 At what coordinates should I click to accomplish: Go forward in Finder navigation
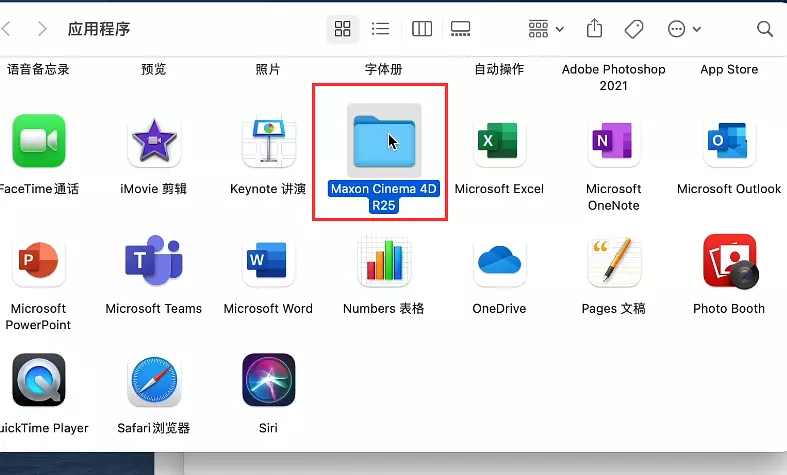coord(43,29)
